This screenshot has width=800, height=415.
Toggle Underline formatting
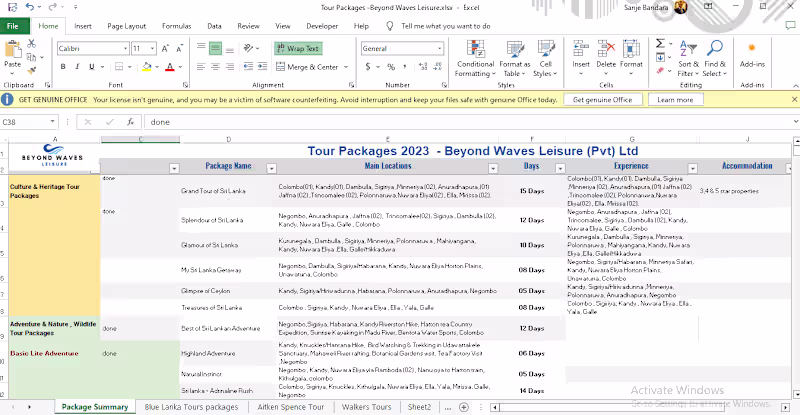(x=92, y=67)
